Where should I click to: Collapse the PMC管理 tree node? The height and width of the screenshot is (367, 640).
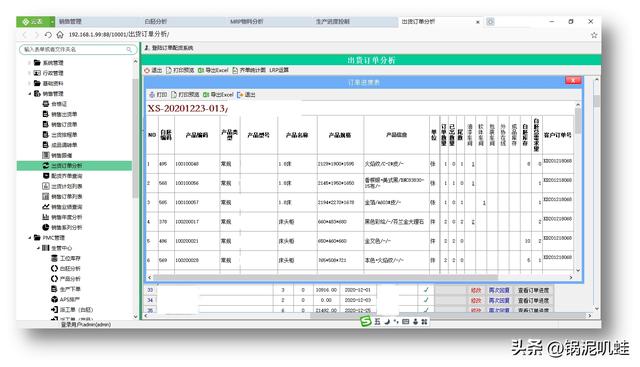click(30, 238)
